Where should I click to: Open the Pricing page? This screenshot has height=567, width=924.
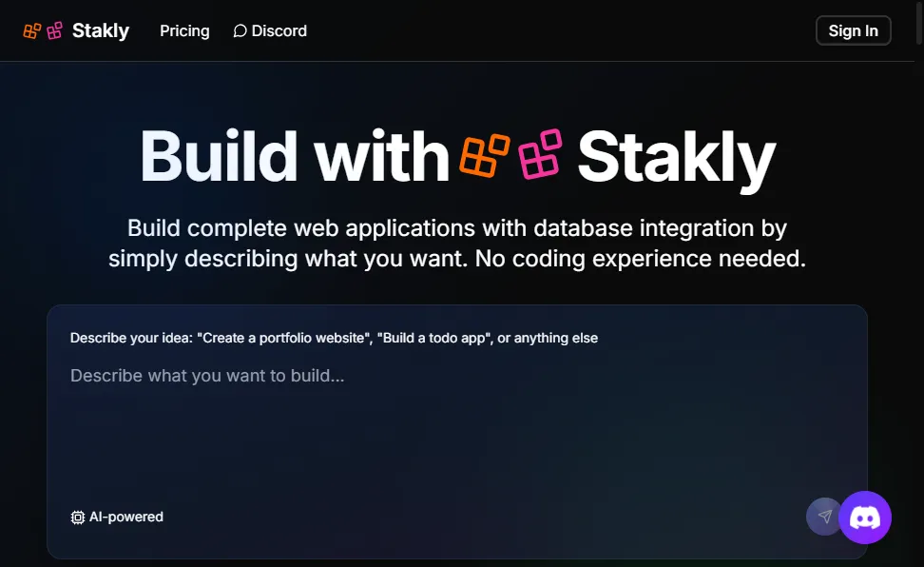[x=184, y=30]
